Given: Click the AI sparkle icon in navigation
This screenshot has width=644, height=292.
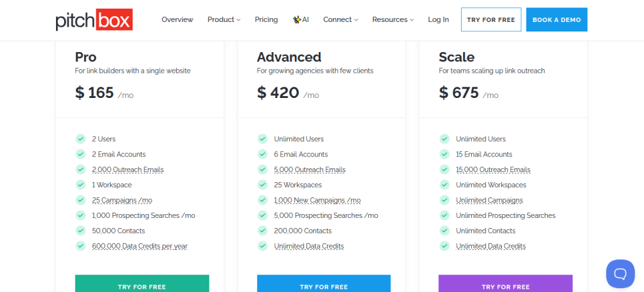Looking at the screenshot, I should 297,19.
